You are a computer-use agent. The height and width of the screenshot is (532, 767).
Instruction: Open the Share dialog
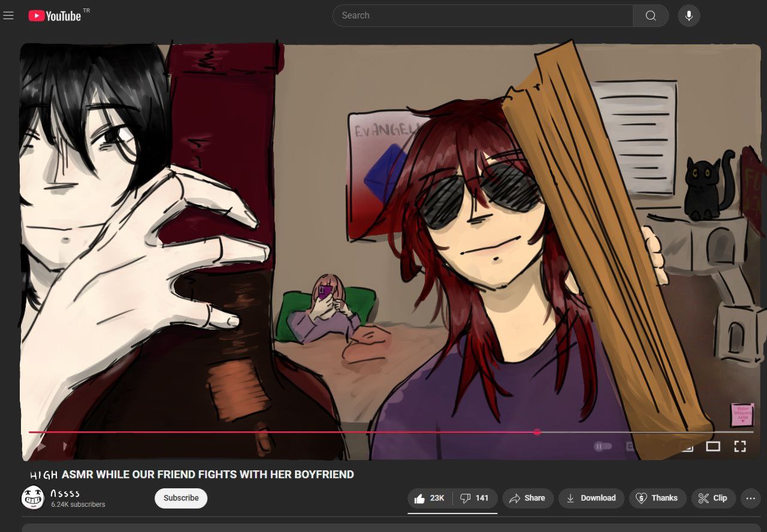(x=527, y=498)
